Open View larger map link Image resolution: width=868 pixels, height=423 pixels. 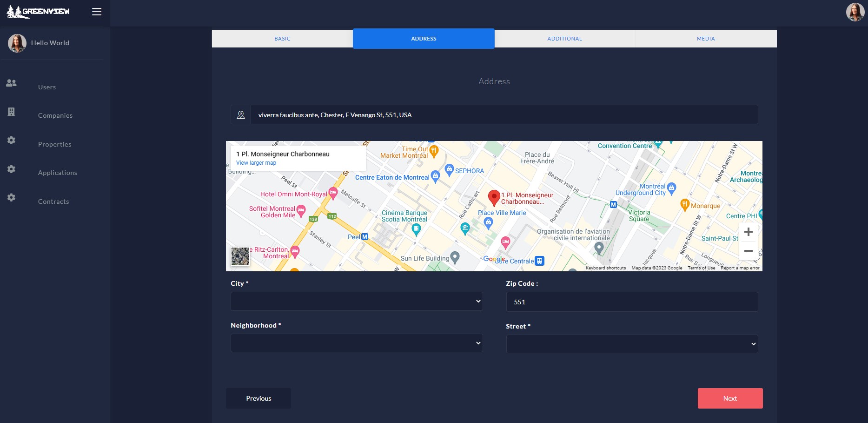tap(256, 163)
